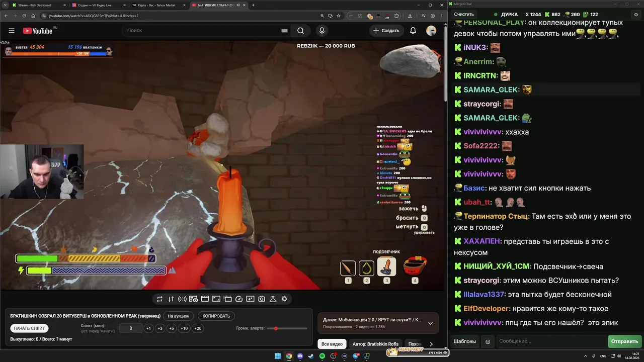Add +1 minute to split
Viewport: 644px width, 362px height.
pos(148,328)
